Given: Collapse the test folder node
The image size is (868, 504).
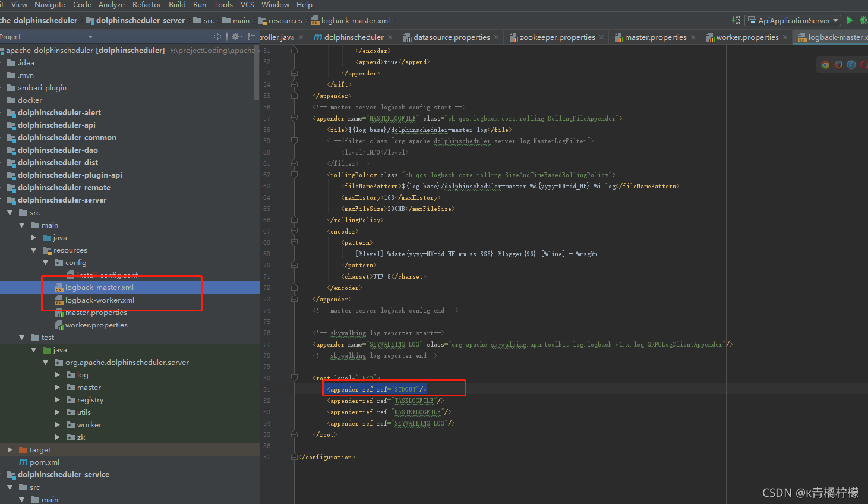Looking at the screenshot, I should [x=22, y=338].
